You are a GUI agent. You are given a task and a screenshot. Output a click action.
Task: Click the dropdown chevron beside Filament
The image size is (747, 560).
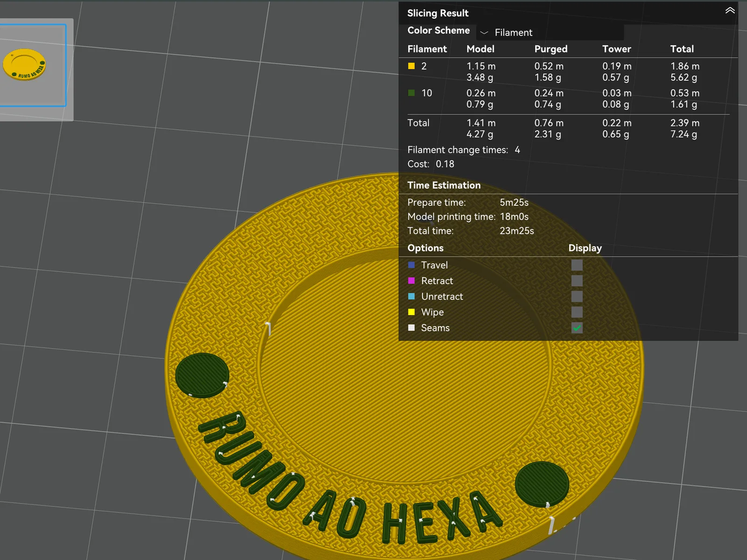(x=484, y=33)
